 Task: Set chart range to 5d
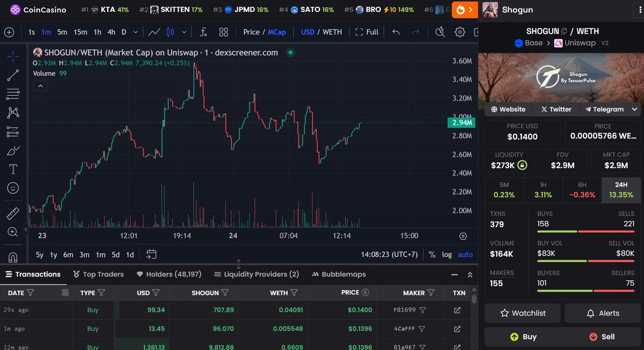[116, 254]
